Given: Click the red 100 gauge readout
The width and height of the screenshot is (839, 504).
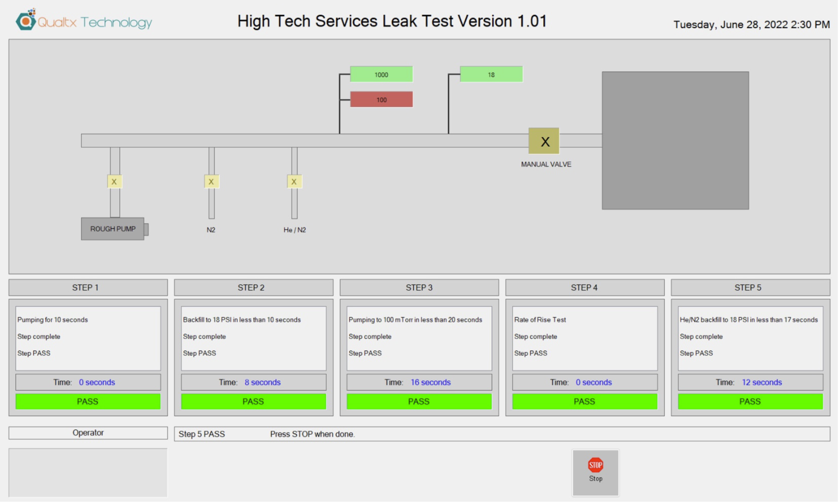Looking at the screenshot, I should click(x=381, y=100).
